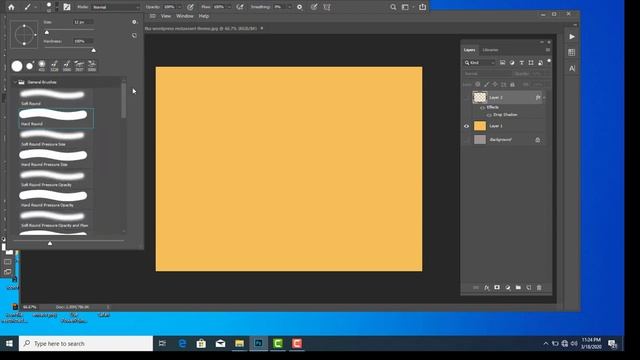Click the brush list scrollbar
The width and height of the screenshot is (640, 360).
123,100
